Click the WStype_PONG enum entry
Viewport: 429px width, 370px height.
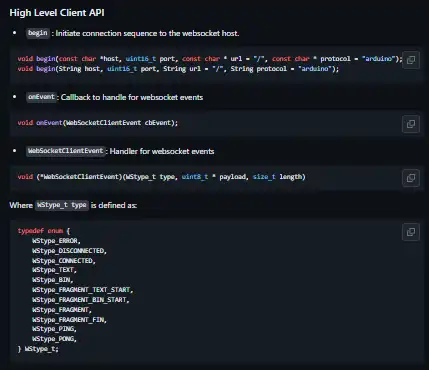(54, 339)
